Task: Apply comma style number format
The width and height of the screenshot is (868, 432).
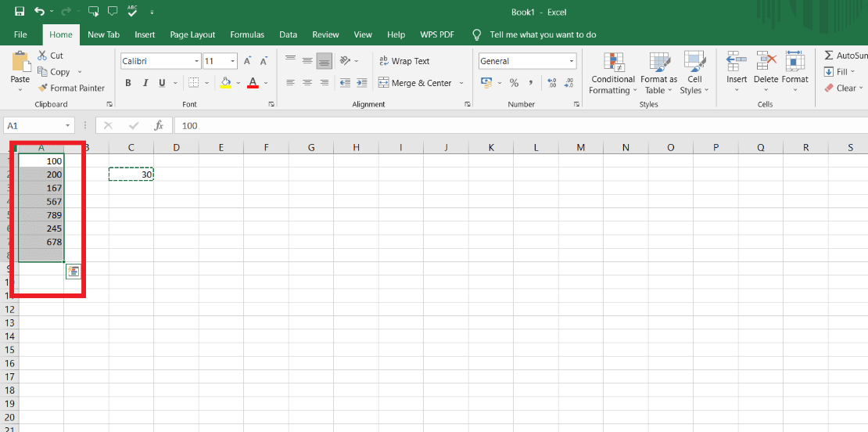Action: point(530,83)
